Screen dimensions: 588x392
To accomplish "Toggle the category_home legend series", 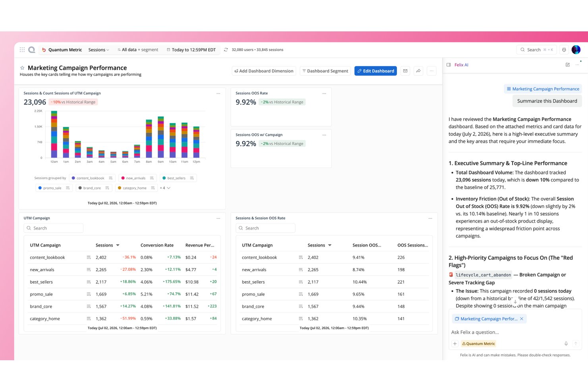I will pyautogui.click(x=136, y=188).
